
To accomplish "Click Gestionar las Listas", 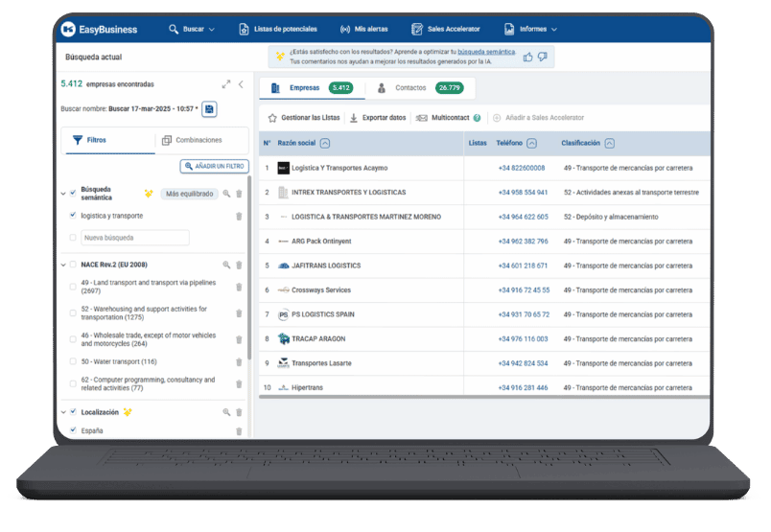I will pyautogui.click(x=304, y=118).
